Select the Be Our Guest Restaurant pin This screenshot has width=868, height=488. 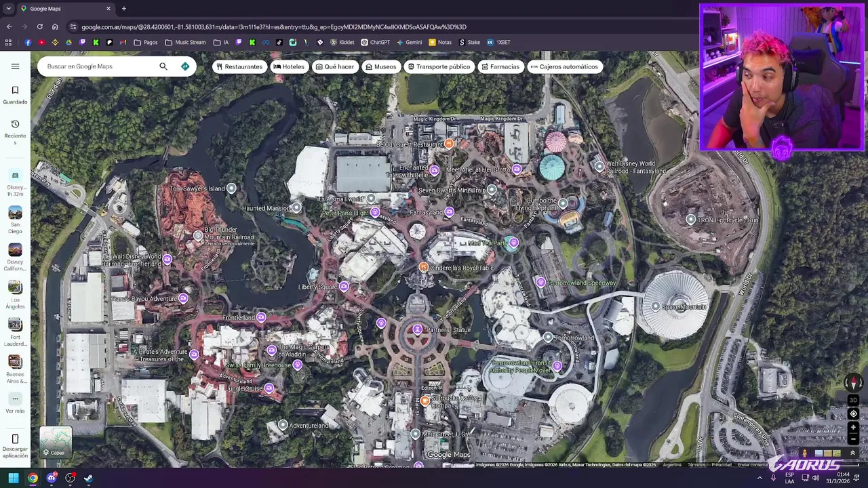pyautogui.click(x=449, y=144)
